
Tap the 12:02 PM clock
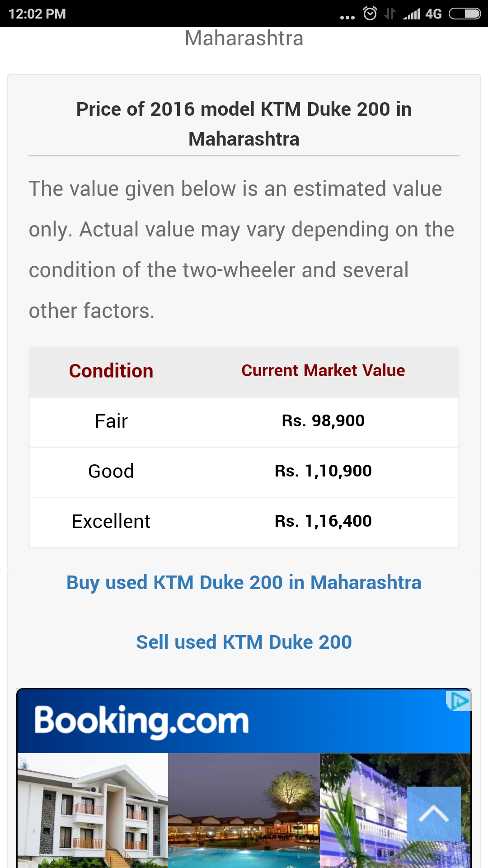(38, 14)
